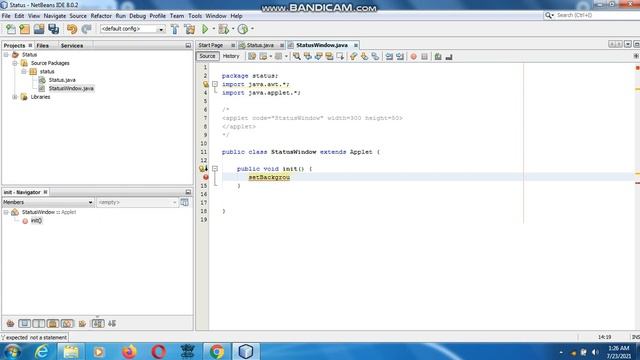Open the Start Page tab
The width and height of the screenshot is (640, 360).
[x=211, y=45]
